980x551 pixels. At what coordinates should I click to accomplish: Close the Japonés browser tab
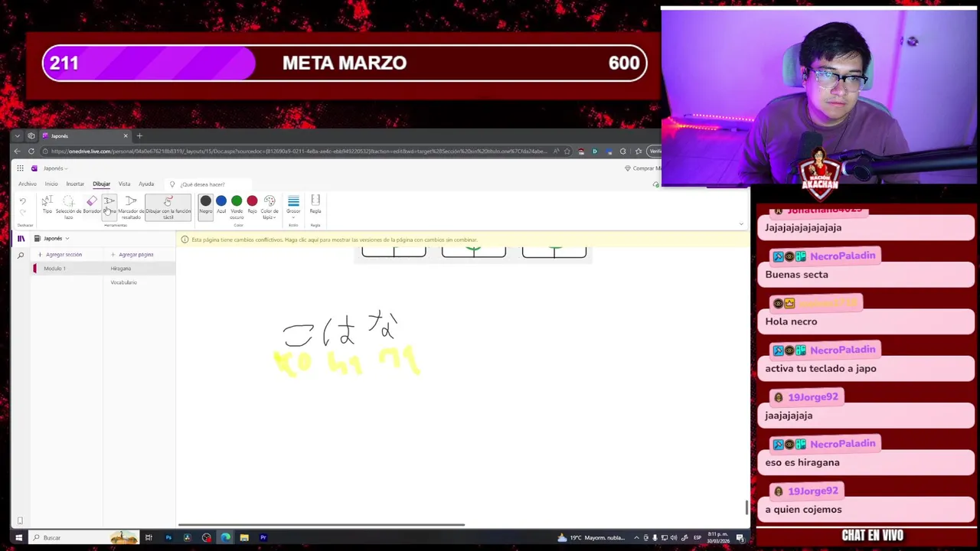tap(126, 136)
